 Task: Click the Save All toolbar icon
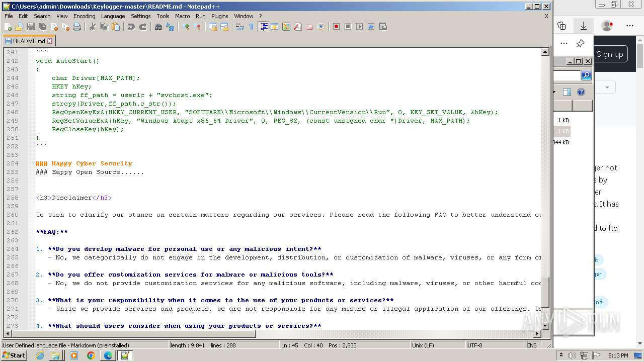pos(42,27)
